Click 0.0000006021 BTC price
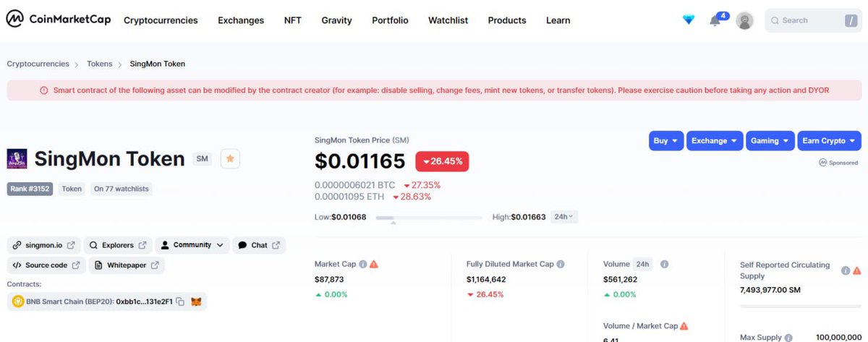Image resolution: width=868 pixels, height=342 pixels. tap(355, 185)
